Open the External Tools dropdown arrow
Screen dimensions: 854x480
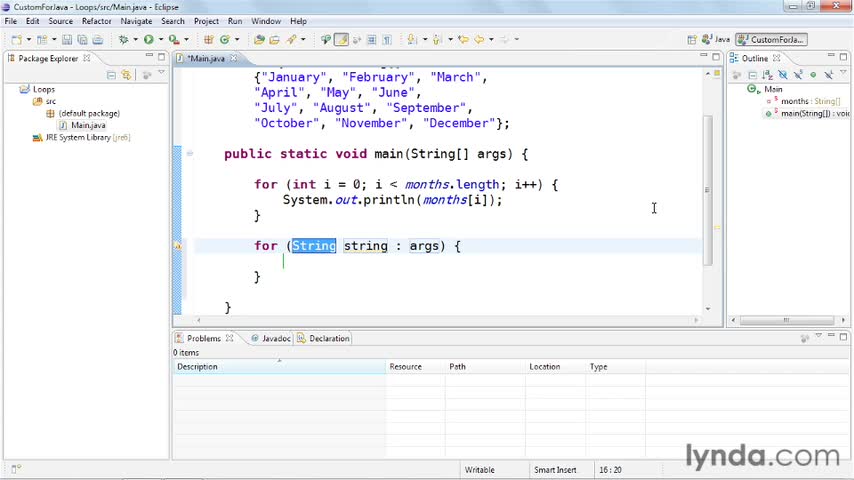point(186,40)
